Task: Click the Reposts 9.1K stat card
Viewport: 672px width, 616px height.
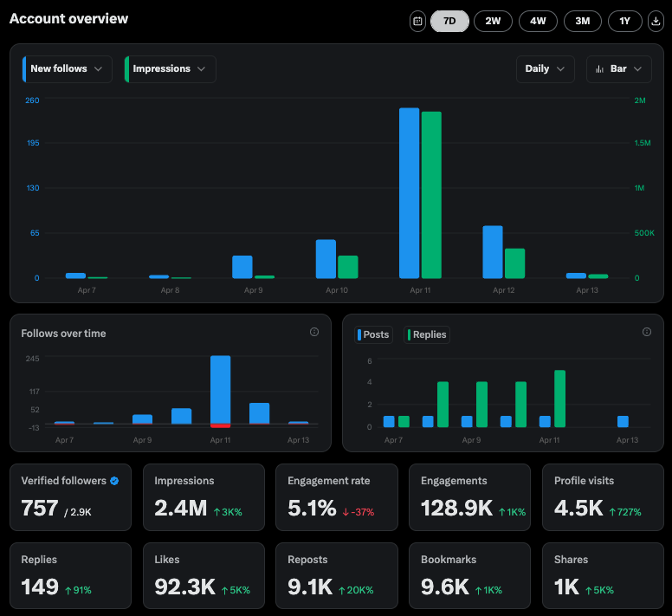Action: point(337,575)
